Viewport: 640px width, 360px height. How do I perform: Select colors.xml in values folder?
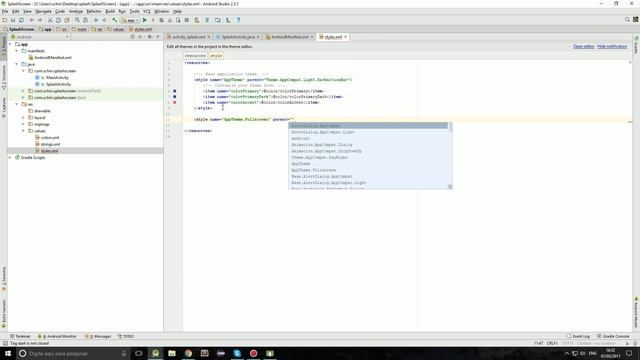[x=50, y=138]
